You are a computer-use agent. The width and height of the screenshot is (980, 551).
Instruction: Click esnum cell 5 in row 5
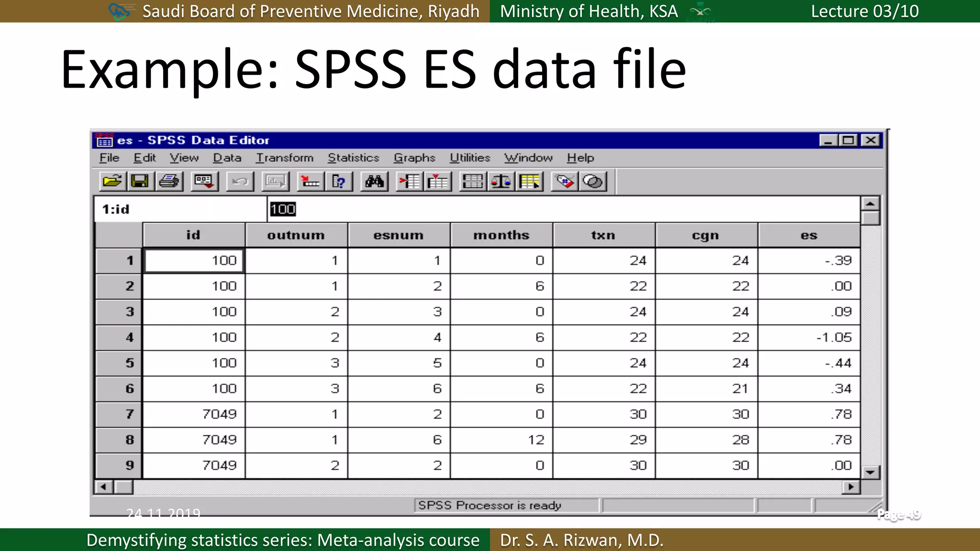399,363
